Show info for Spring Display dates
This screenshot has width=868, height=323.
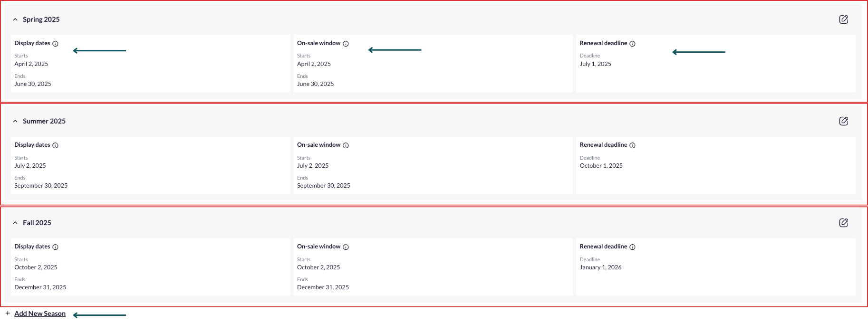[x=56, y=44]
